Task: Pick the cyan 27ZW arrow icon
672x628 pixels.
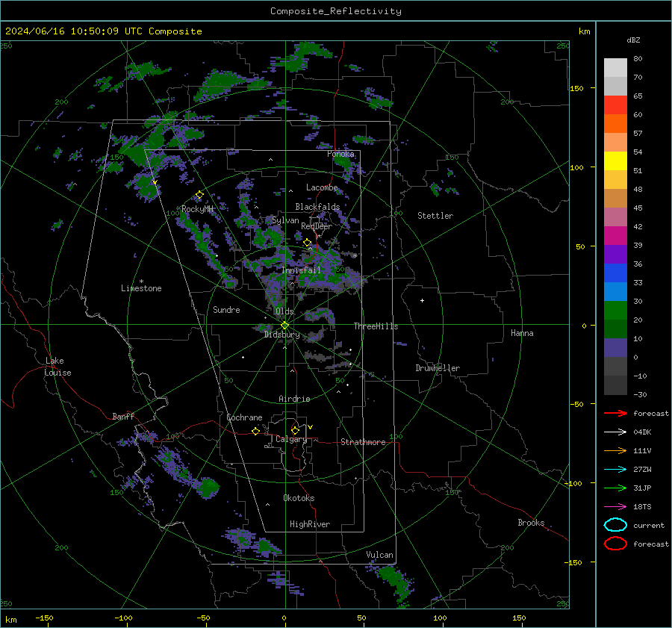Action: point(615,470)
